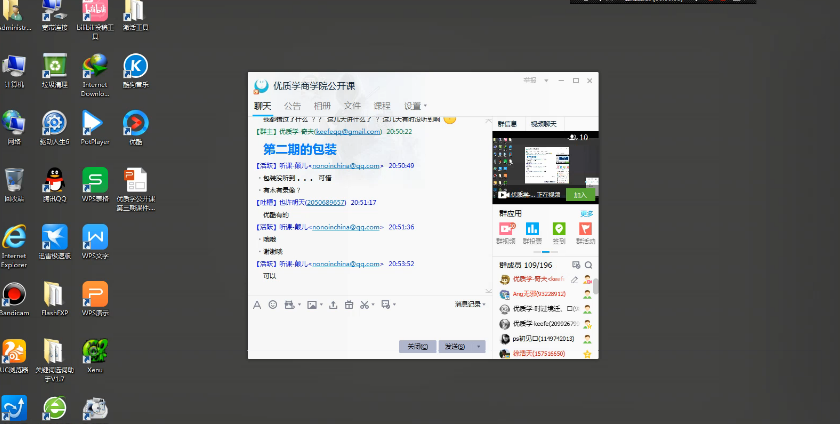Open UC浏览器 desktop shortcut
The height and width of the screenshot is (447, 840).
[x=14, y=356]
